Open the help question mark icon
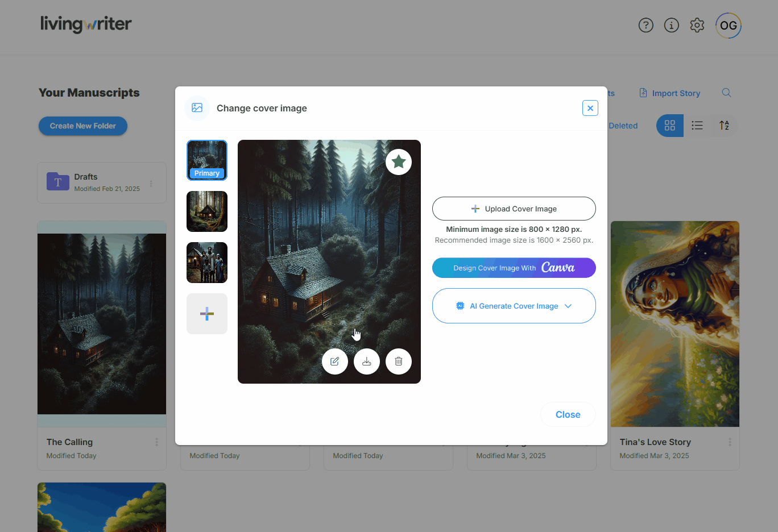This screenshot has height=532, width=778. 646,25
